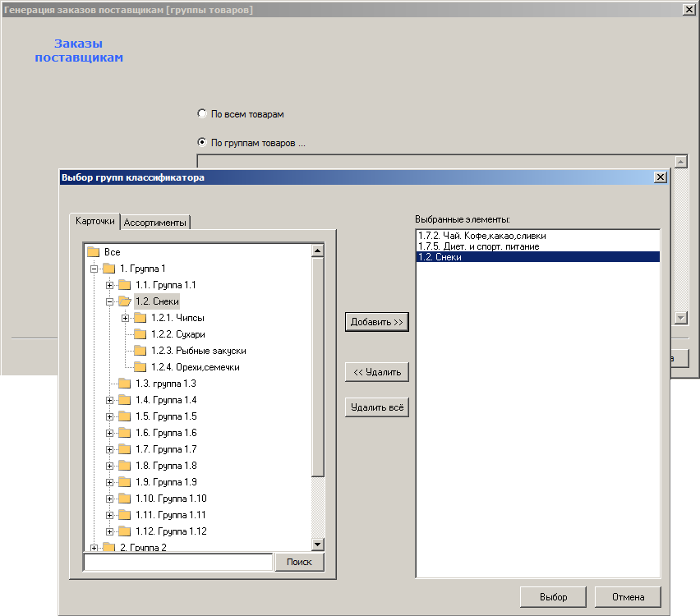Collapse the '1. Группа 1' tree node
Image resolution: width=700 pixels, height=616 pixels.
[94, 269]
